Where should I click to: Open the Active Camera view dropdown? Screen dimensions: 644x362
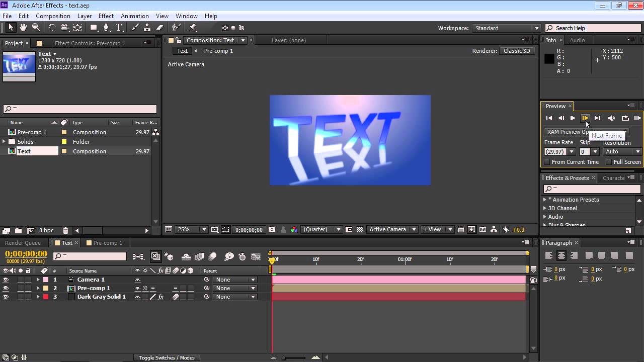(392, 229)
